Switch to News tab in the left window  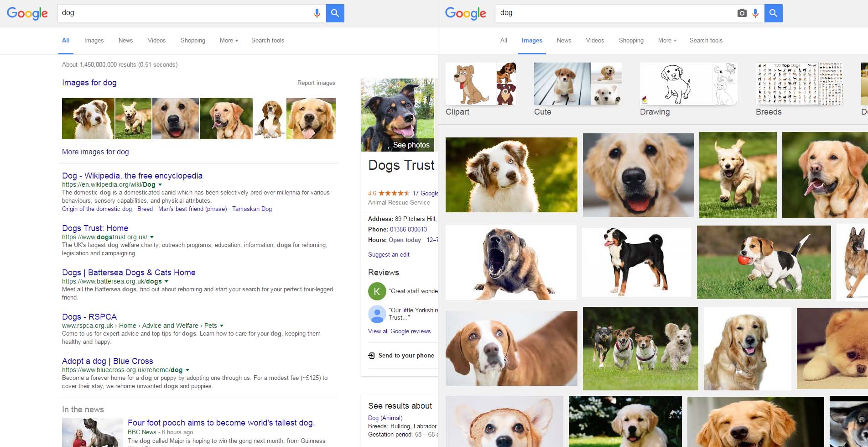pyautogui.click(x=126, y=40)
